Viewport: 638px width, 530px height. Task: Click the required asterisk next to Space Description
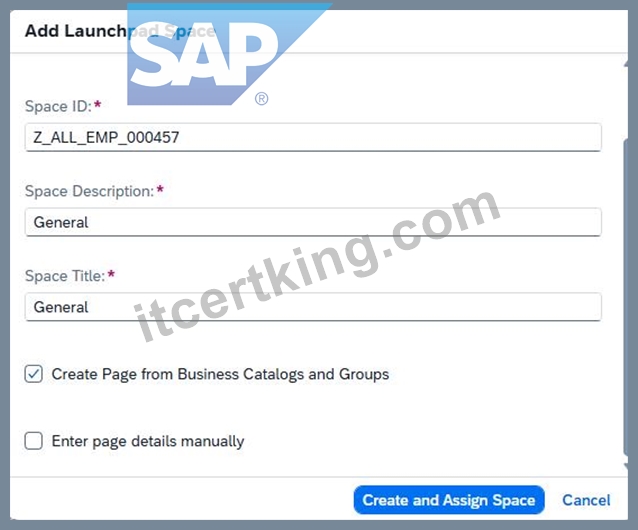point(160,190)
